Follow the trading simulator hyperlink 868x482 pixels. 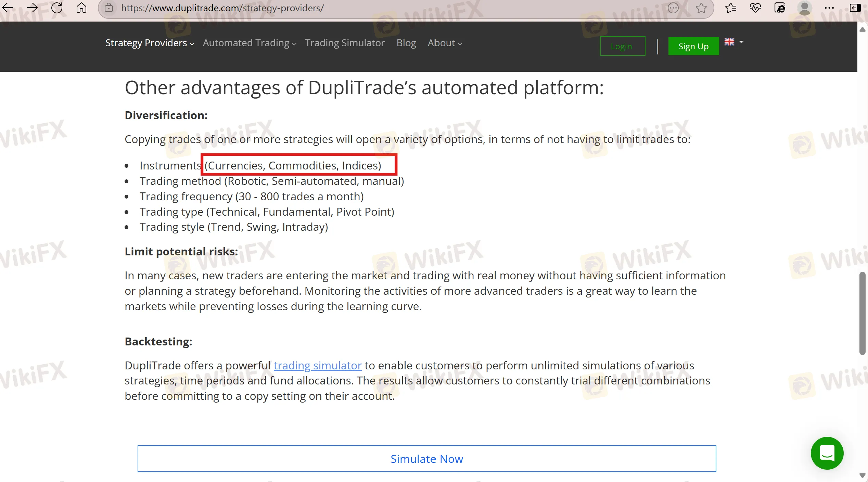317,366
